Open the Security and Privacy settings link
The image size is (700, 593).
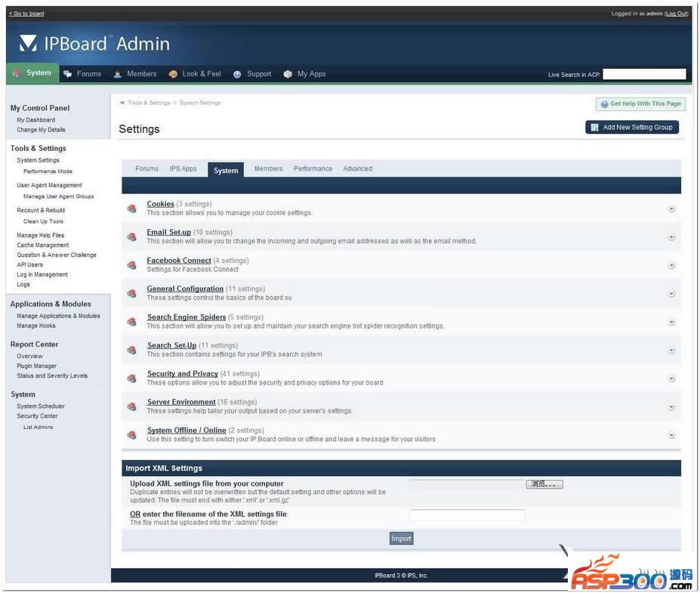pos(183,374)
